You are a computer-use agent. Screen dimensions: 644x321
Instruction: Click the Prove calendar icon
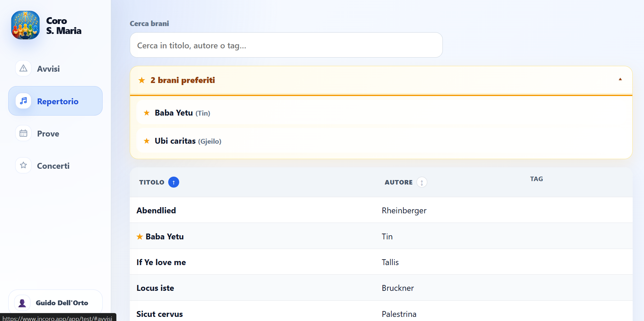23,133
